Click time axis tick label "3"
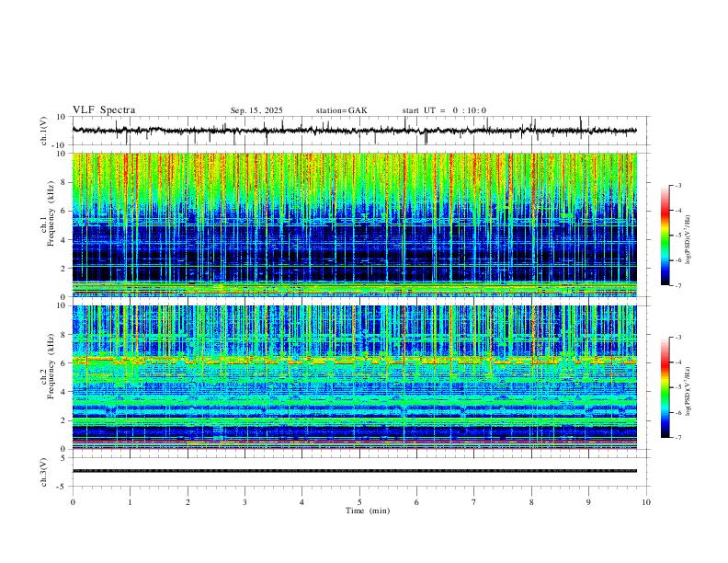Image resolution: width=728 pixels, height=563 pixels. 245,502
